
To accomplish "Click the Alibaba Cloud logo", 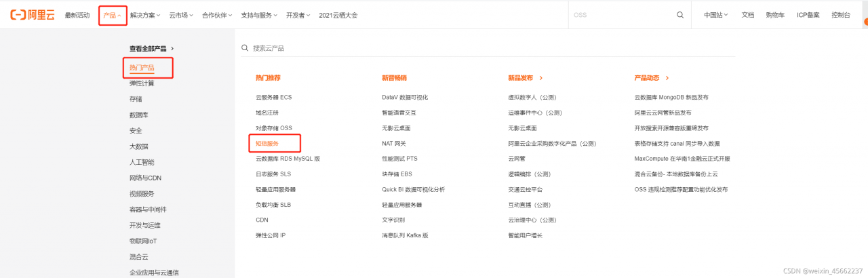I will [32, 14].
